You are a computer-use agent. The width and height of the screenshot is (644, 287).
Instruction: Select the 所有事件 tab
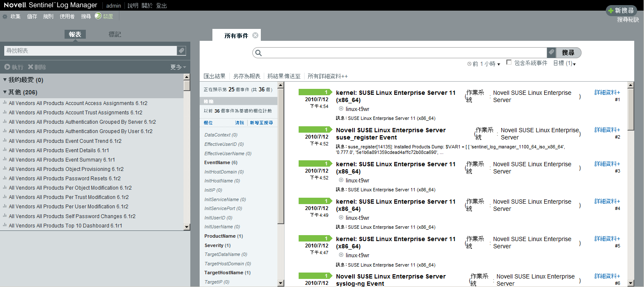(236, 36)
